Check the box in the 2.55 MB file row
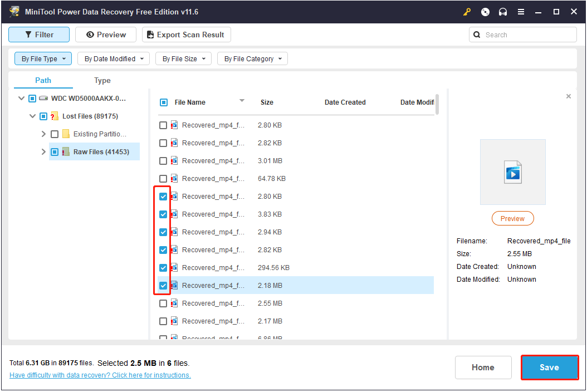 [x=163, y=303]
